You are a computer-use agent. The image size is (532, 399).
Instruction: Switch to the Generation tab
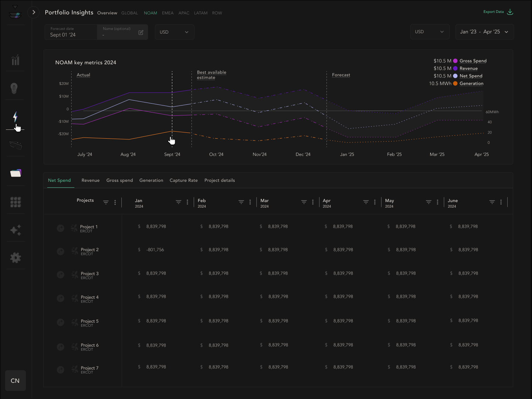(151, 180)
